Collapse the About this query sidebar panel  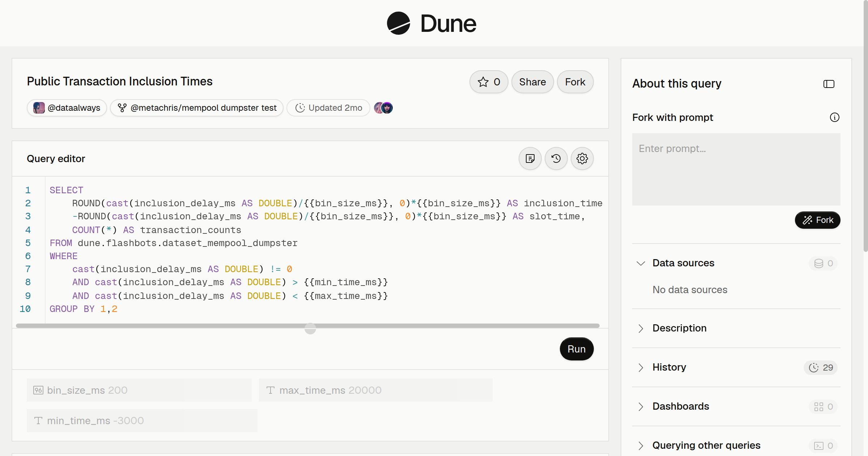[829, 84]
